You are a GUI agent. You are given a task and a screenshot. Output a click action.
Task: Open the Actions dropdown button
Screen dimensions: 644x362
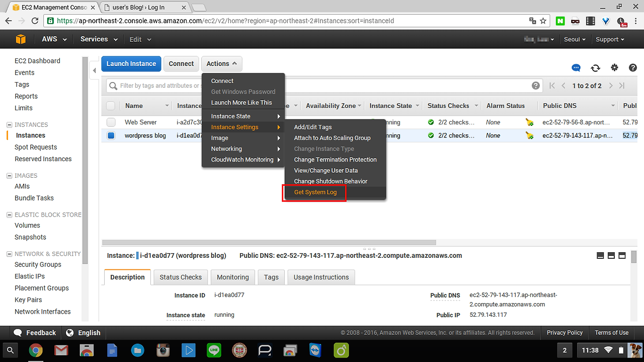click(221, 64)
